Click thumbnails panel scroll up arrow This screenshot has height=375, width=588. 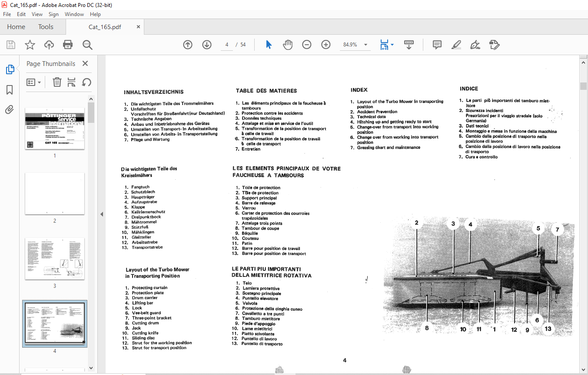tap(91, 99)
